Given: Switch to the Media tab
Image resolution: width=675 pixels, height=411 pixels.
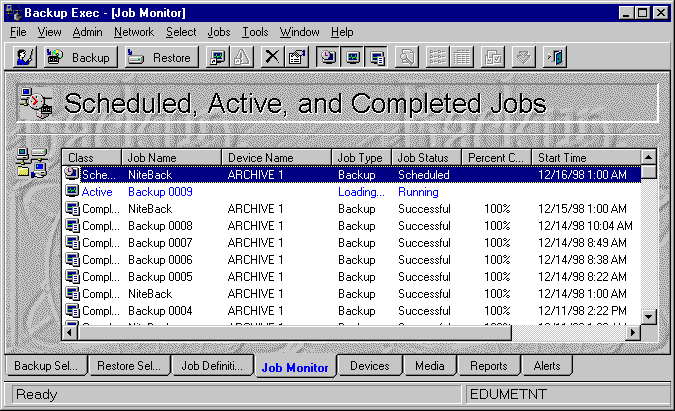Looking at the screenshot, I should point(430,366).
